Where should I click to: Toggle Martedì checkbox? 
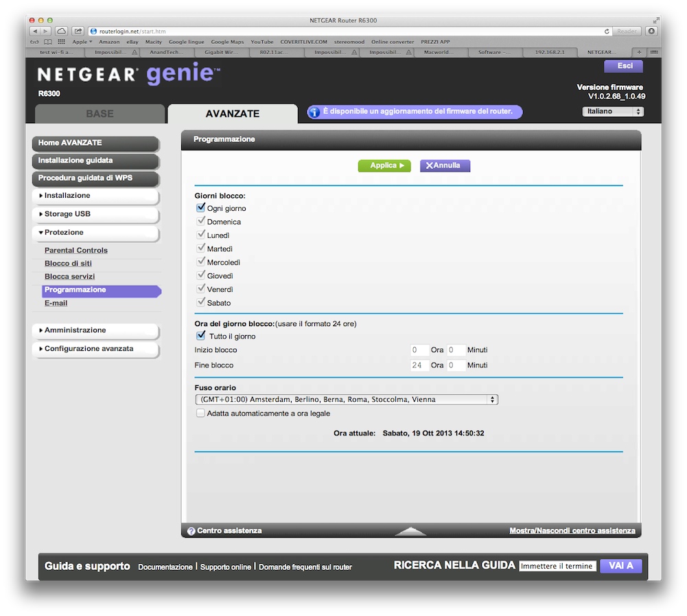pyautogui.click(x=200, y=248)
